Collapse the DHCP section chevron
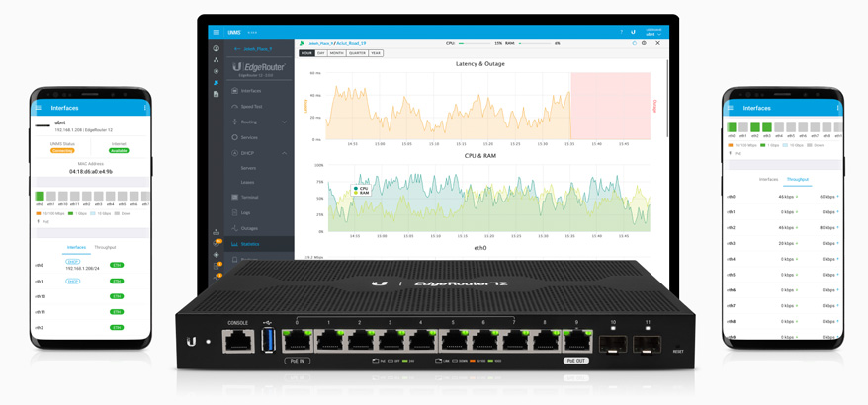 (x=285, y=153)
